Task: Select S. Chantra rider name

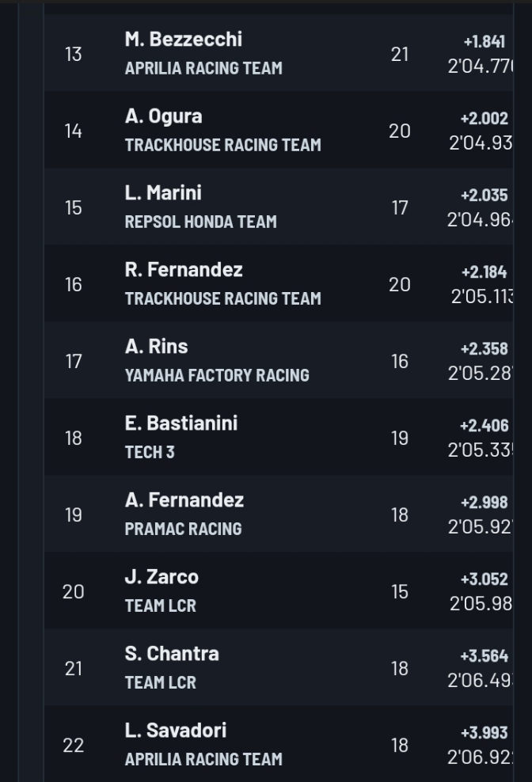Action: [x=171, y=654]
